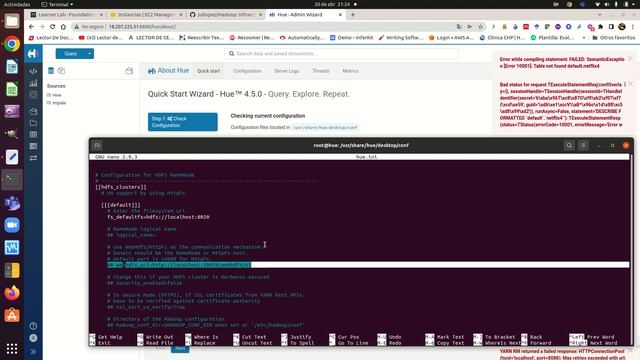The width and height of the screenshot is (640, 360).
Task: Click the terminal search magnifier icon
Action: pyautogui.click(x=569, y=145)
